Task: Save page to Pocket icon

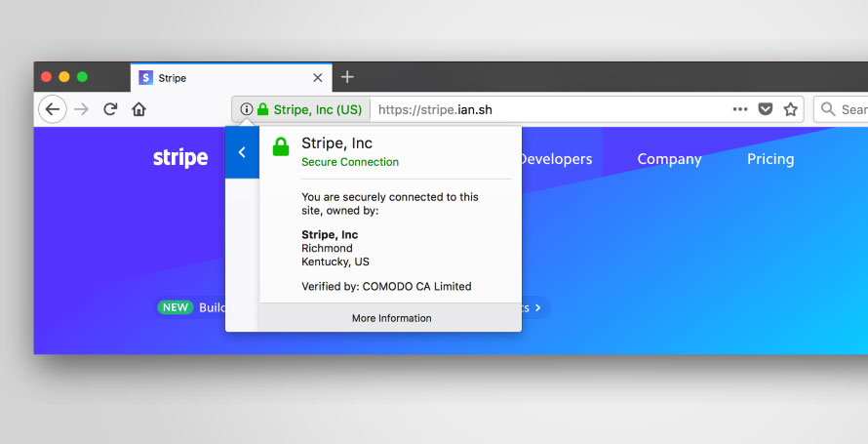Action: 765,109
